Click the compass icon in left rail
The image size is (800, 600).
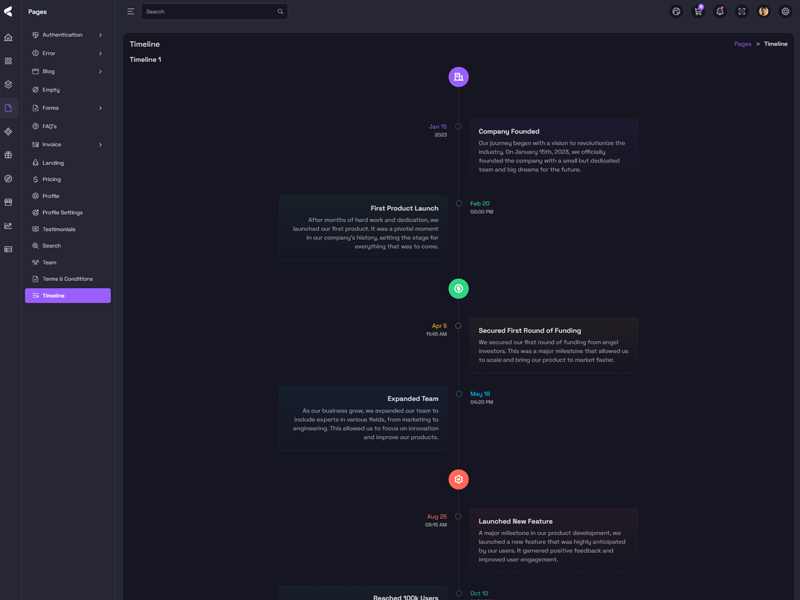coord(8,179)
